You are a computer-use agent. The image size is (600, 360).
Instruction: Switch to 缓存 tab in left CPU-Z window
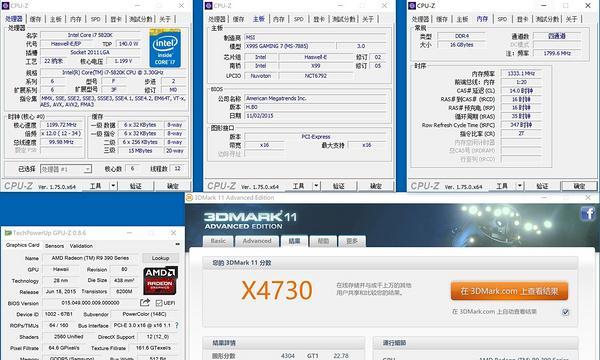35,19
